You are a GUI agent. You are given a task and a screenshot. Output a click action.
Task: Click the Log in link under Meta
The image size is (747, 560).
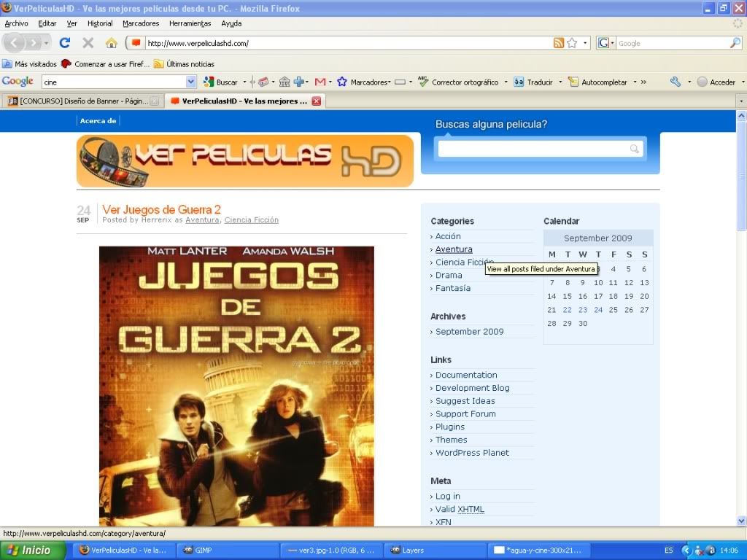click(448, 496)
